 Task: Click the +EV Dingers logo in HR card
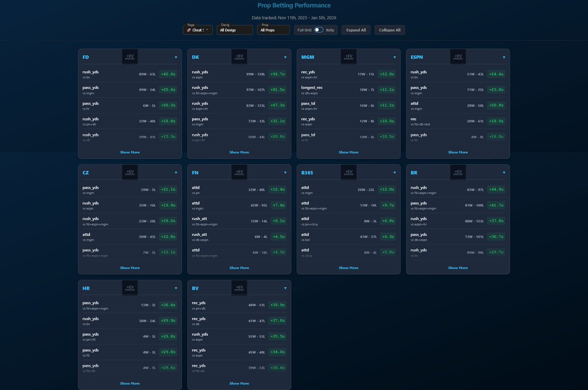click(x=130, y=288)
